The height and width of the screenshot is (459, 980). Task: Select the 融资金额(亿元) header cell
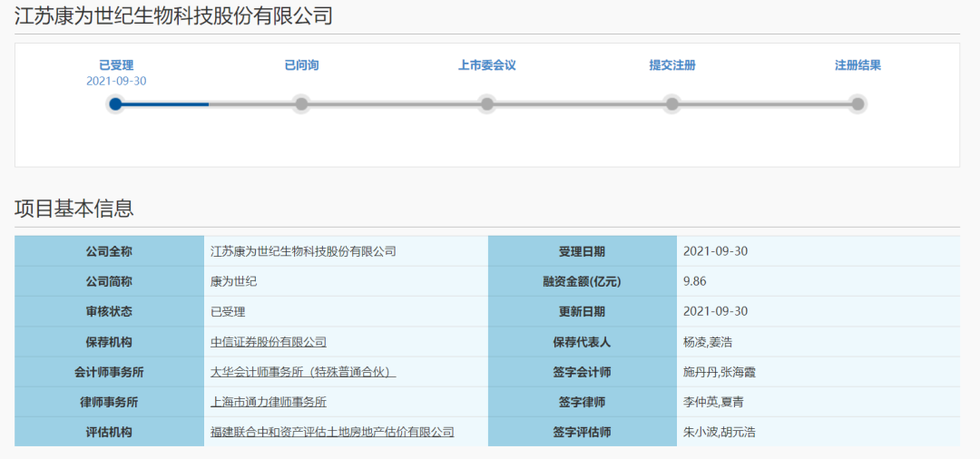click(x=582, y=281)
